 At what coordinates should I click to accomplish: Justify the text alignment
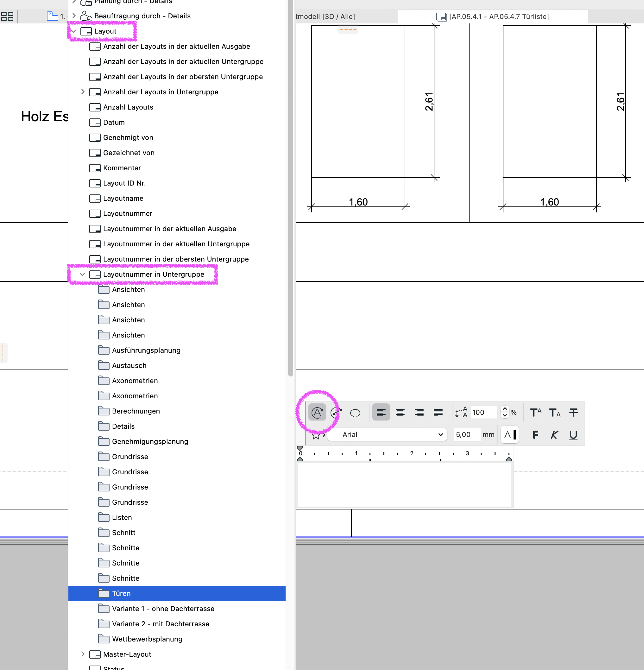point(438,413)
